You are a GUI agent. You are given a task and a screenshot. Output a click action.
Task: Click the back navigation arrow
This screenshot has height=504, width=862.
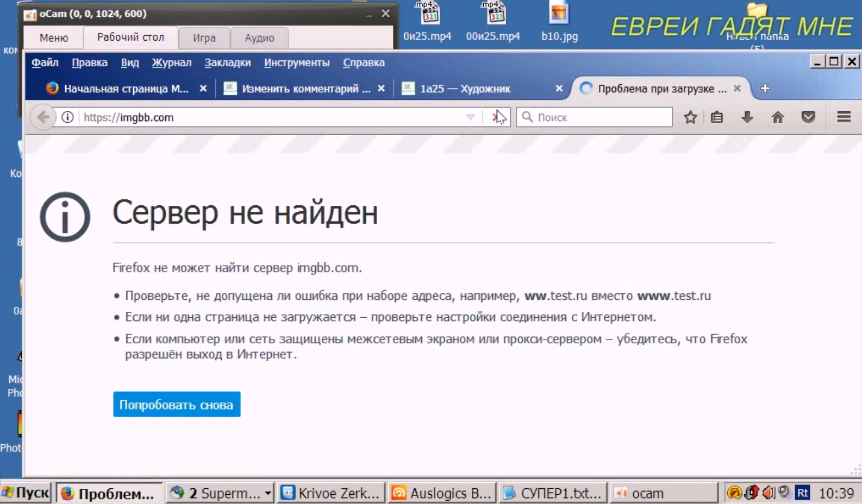click(x=43, y=117)
